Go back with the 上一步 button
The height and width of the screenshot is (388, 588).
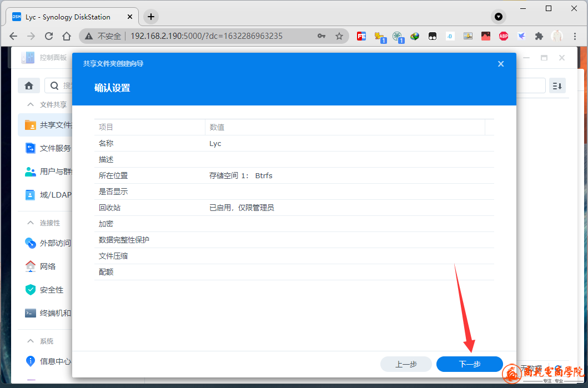[x=406, y=364]
